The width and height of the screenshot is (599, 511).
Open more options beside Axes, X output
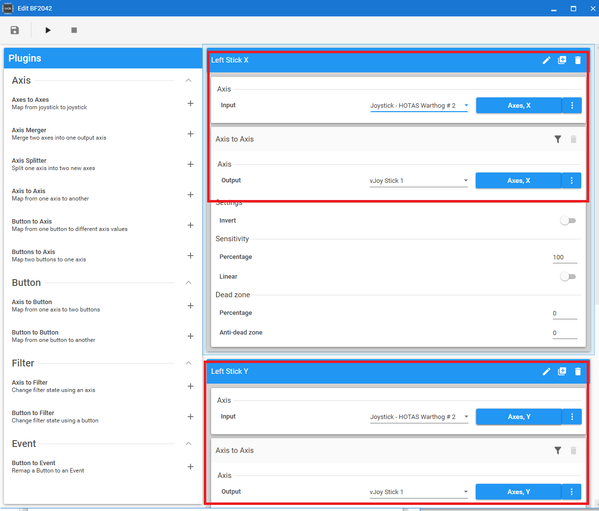pyautogui.click(x=571, y=181)
